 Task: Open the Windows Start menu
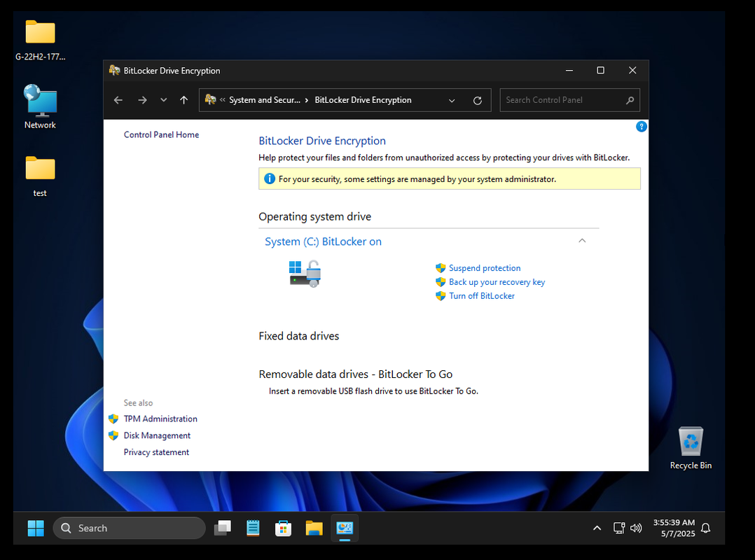(36, 528)
